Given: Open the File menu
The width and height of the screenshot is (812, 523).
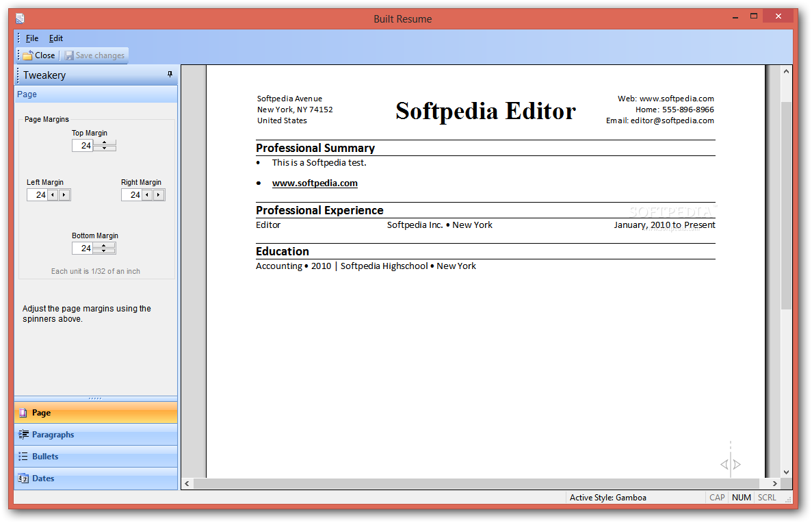Looking at the screenshot, I should (x=32, y=38).
